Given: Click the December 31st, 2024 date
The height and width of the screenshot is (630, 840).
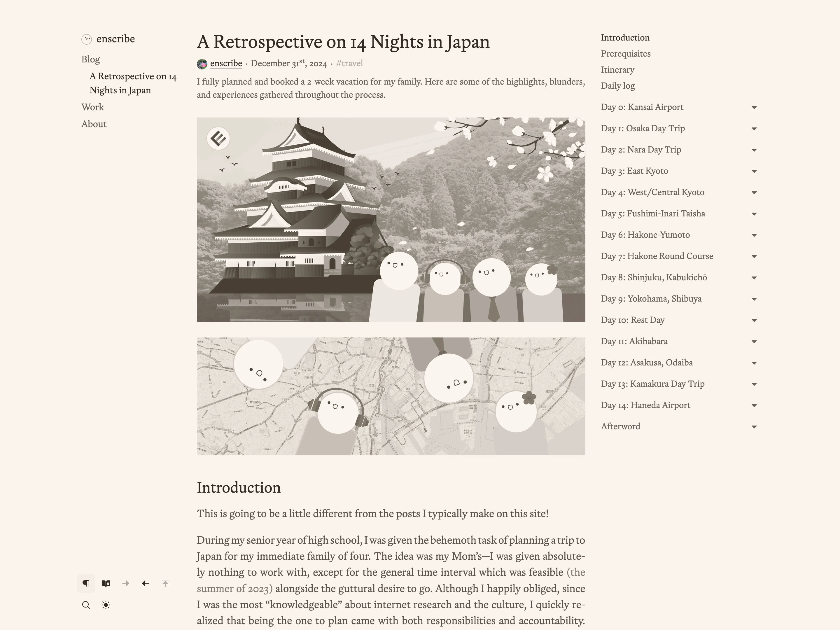Looking at the screenshot, I should pyautogui.click(x=289, y=63).
